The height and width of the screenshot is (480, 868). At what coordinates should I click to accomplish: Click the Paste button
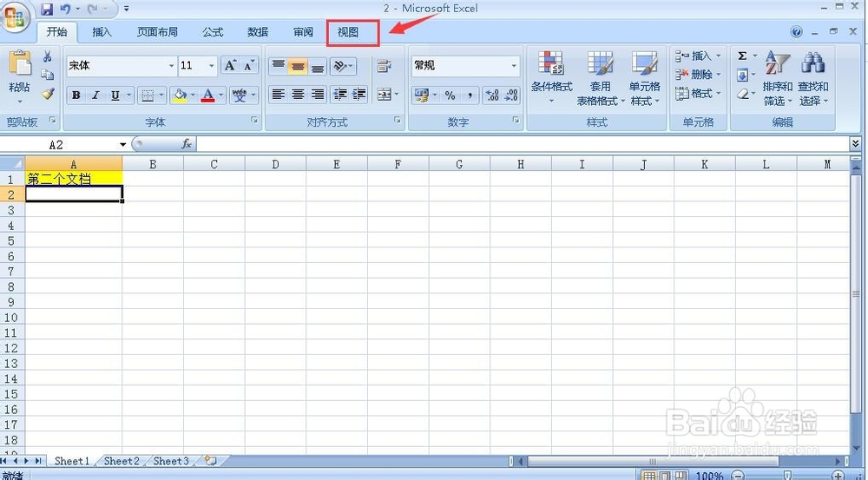(x=19, y=77)
